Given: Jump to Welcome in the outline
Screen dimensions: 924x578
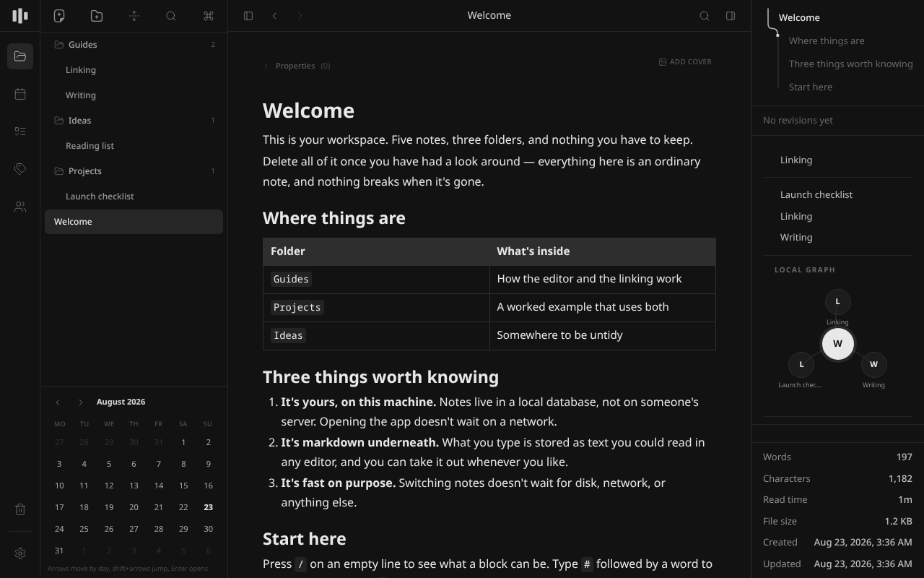Looking at the screenshot, I should click(x=799, y=17).
